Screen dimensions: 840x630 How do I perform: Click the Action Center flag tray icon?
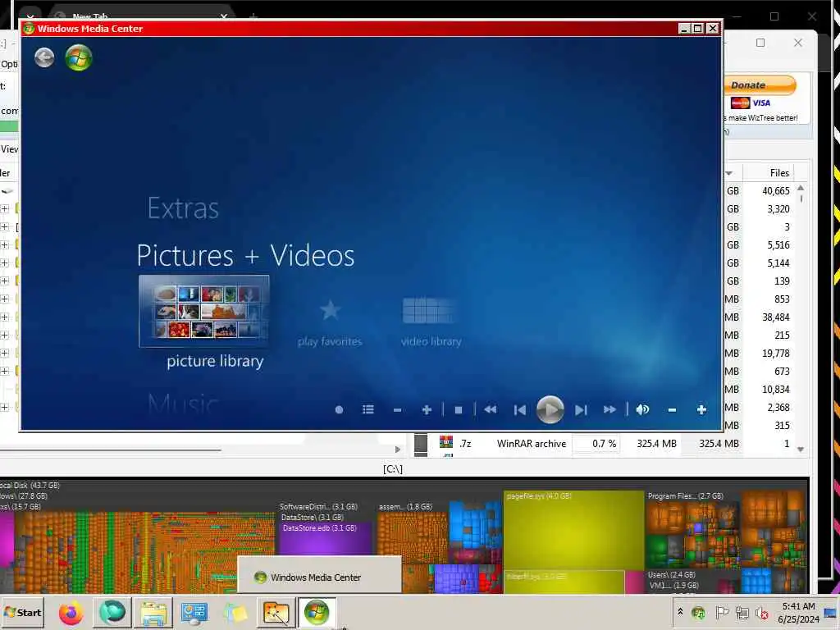[x=721, y=612]
